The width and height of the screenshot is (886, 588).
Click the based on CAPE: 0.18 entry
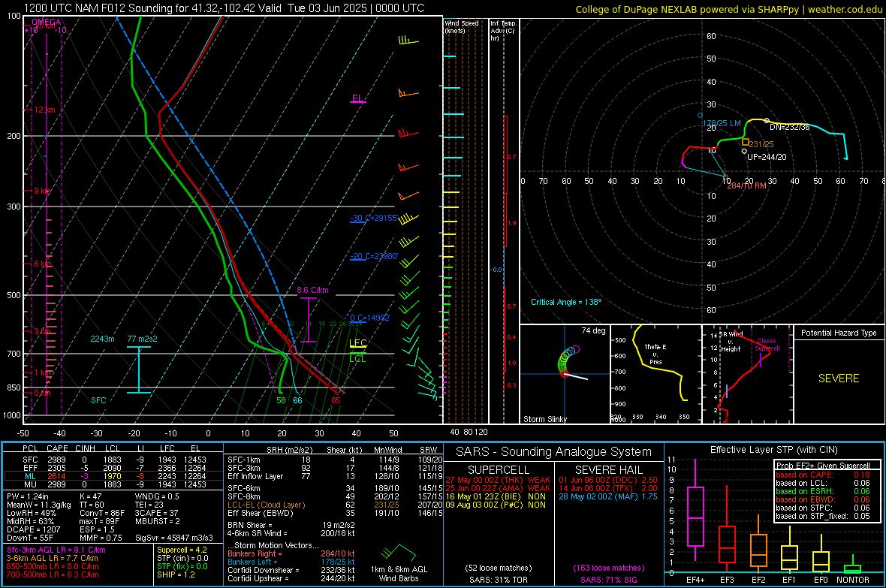(823, 475)
